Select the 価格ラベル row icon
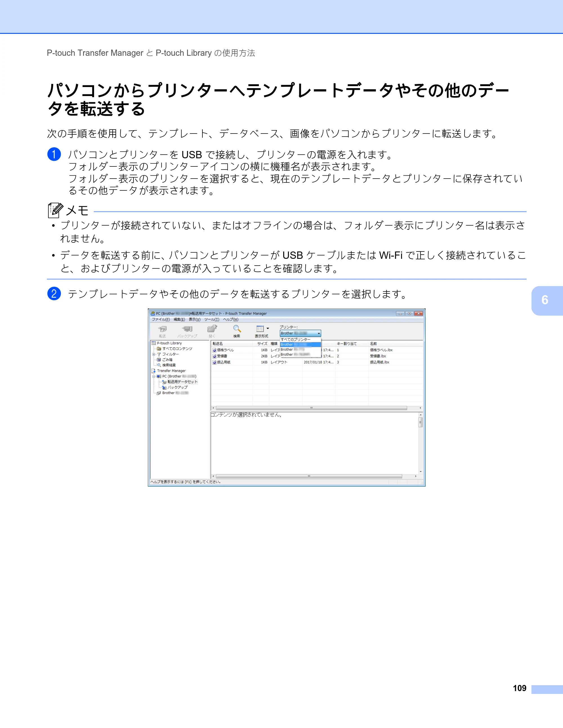 pyautogui.click(x=214, y=350)
